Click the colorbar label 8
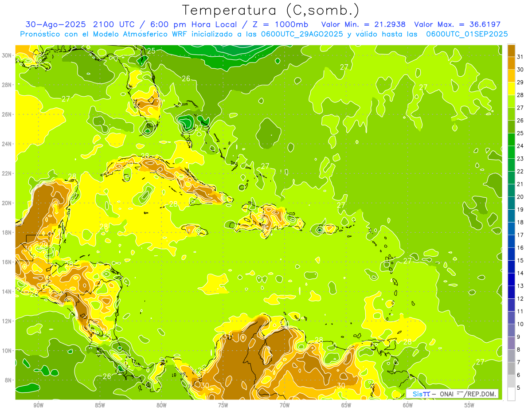Screen dimensions: 532x411 click(519, 350)
